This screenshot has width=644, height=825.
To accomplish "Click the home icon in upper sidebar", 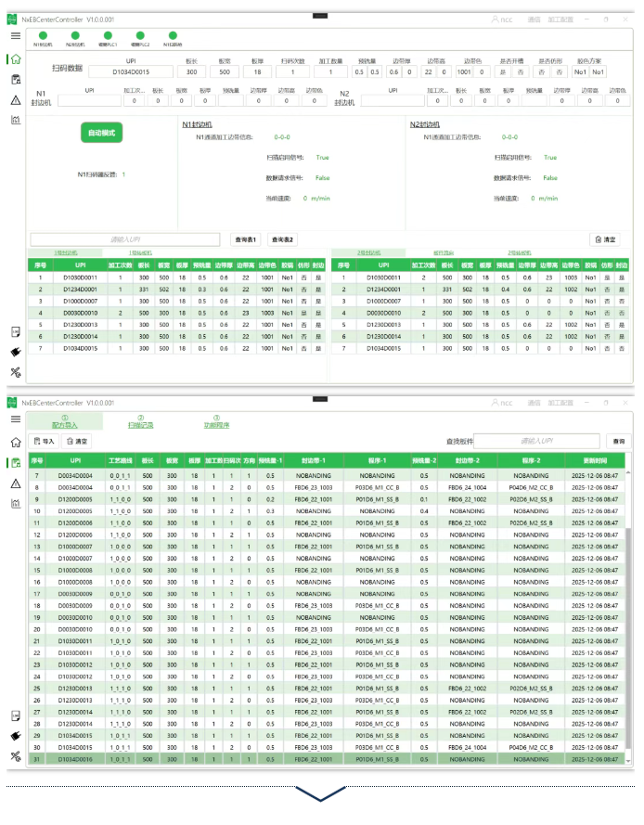I will (15, 58).
